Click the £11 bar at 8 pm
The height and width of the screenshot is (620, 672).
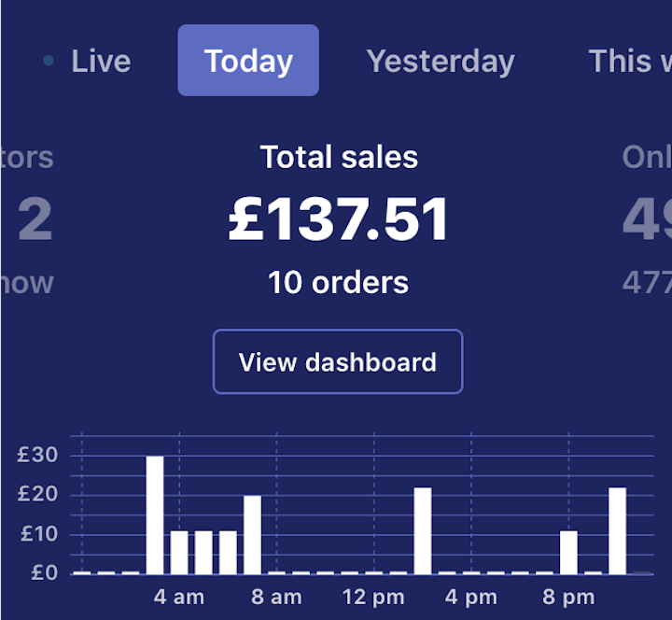pyautogui.click(x=568, y=552)
